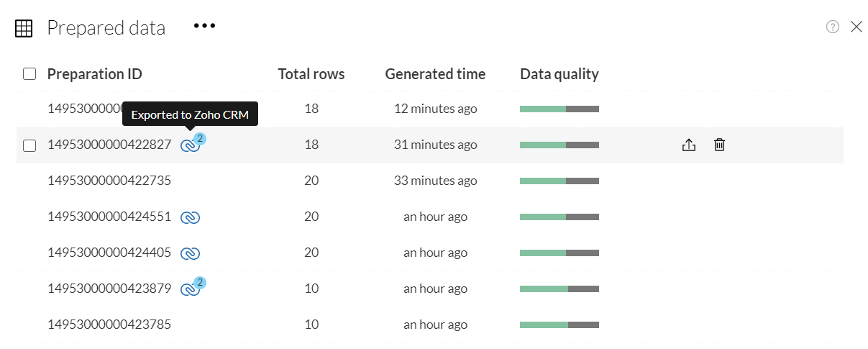Click the Generated time column header

click(x=435, y=74)
